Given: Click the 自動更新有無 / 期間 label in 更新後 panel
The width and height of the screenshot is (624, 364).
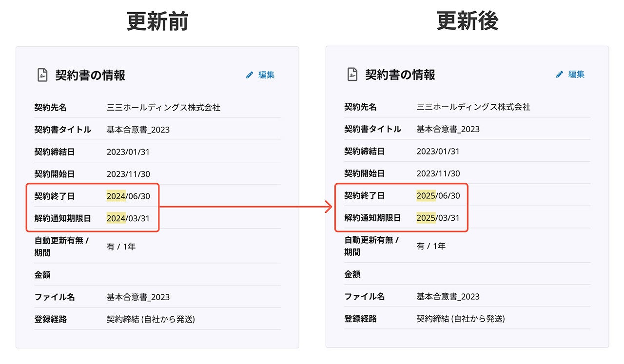Looking at the screenshot, I should pos(371,246).
